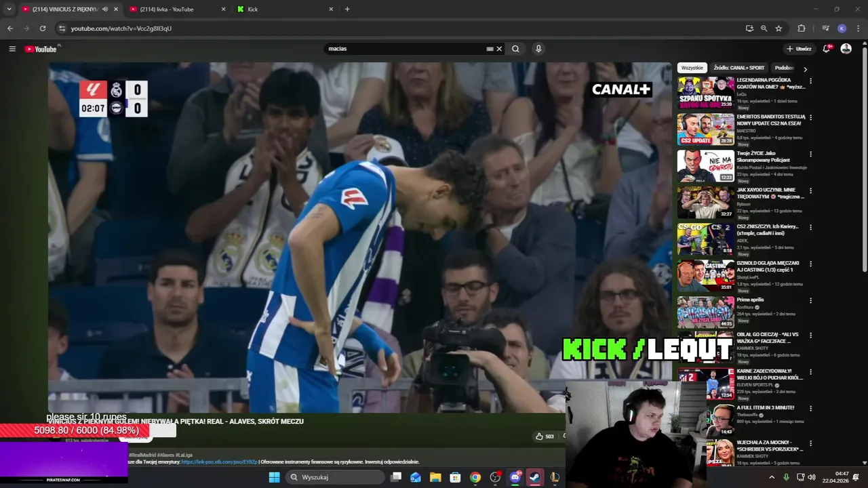Open Chrome three-dot menu
Screen dimensions: 868x488
pyautogui.click(x=859, y=28)
